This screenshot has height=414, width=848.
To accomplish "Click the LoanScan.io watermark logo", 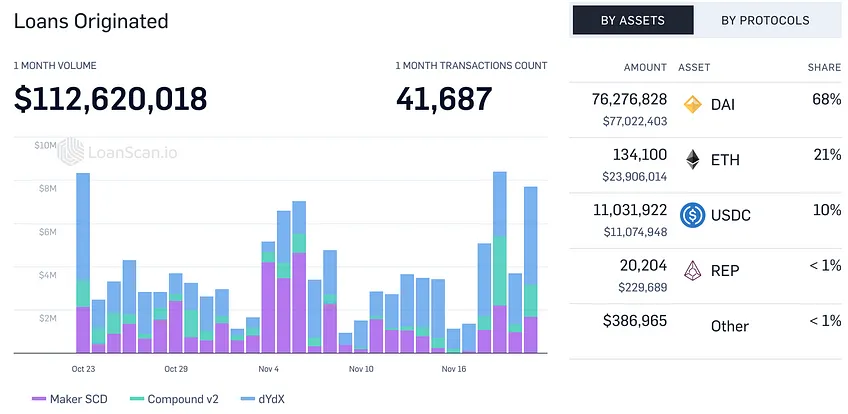I will click(118, 152).
